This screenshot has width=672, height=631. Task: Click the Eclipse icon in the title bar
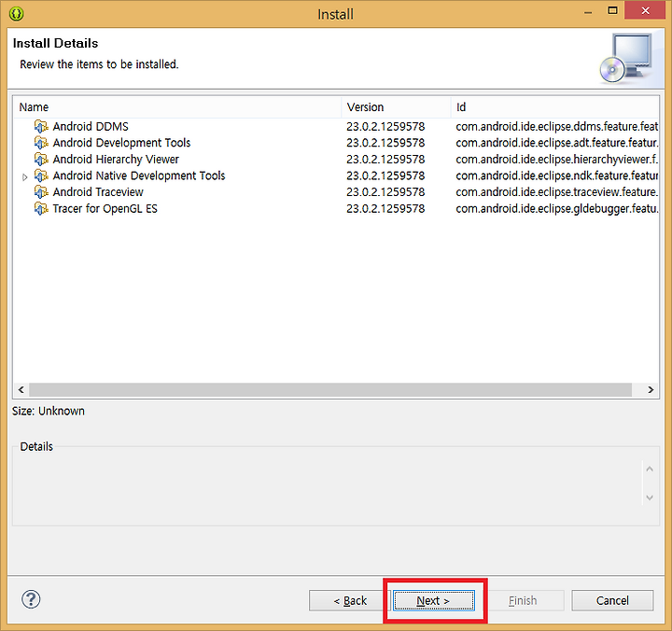click(x=16, y=14)
